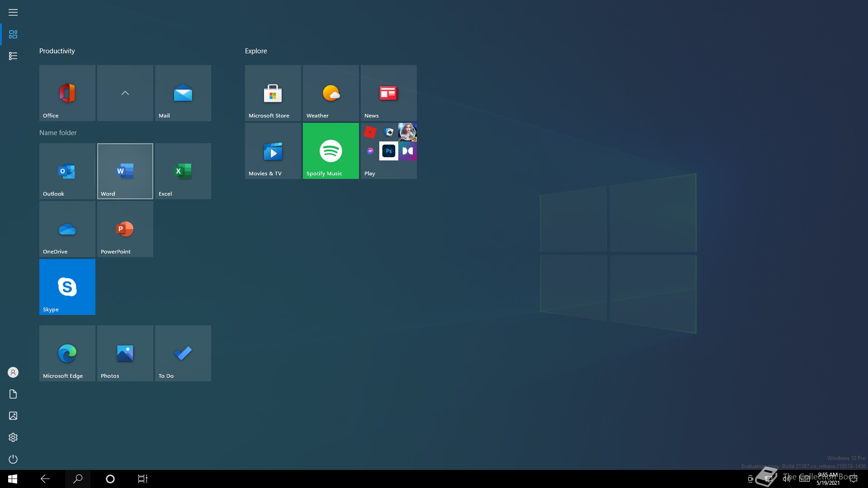Select the Productivity group header
Viewport: 868px width, 488px height.
tap(57, 51)
